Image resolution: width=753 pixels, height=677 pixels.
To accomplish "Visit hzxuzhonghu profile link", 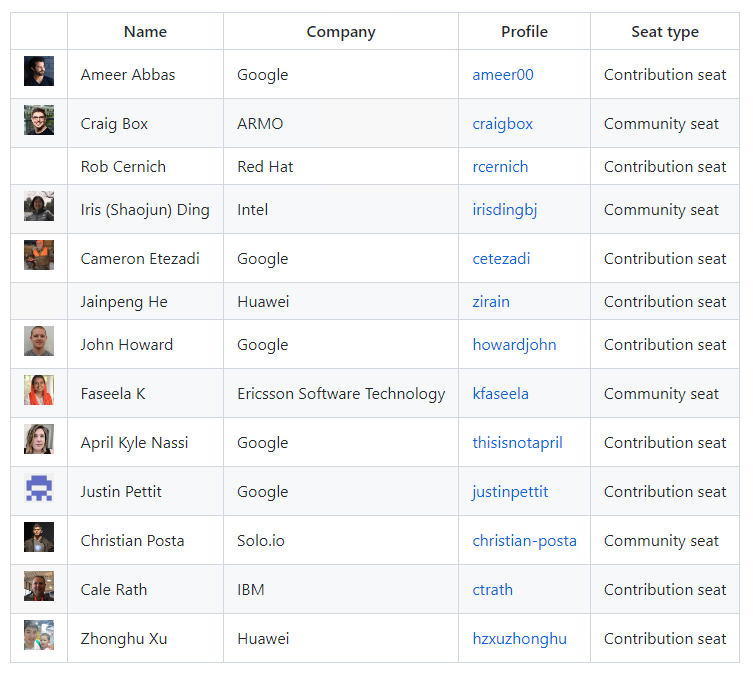I will coord(519,639).
